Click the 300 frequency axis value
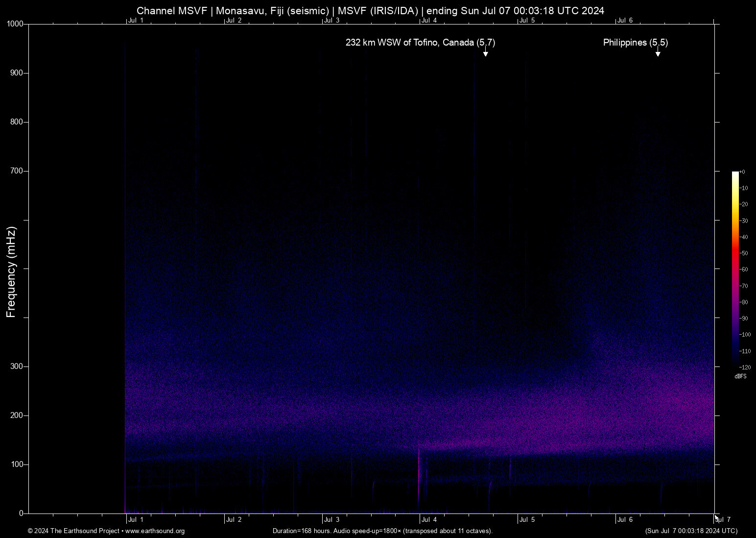The image size is (756, 538). point(17,367)
